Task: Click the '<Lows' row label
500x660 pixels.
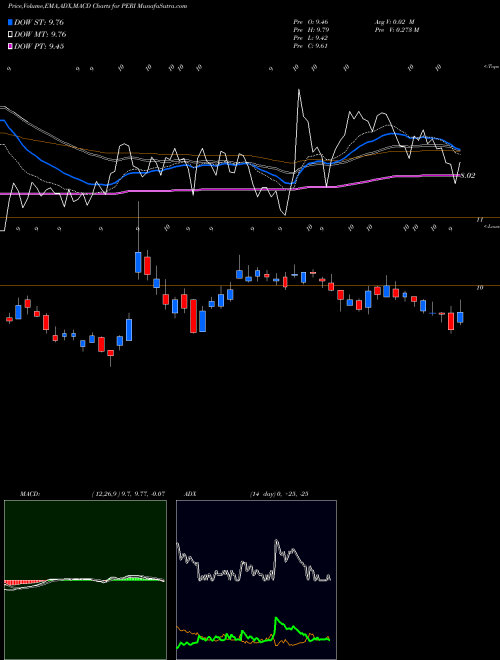Action: [491, 226]
